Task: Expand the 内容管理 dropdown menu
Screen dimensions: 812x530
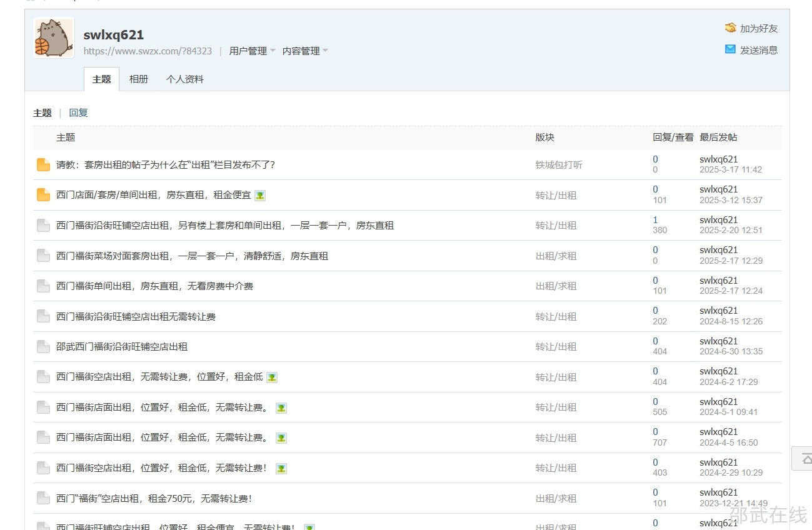Action: (305, 51)
